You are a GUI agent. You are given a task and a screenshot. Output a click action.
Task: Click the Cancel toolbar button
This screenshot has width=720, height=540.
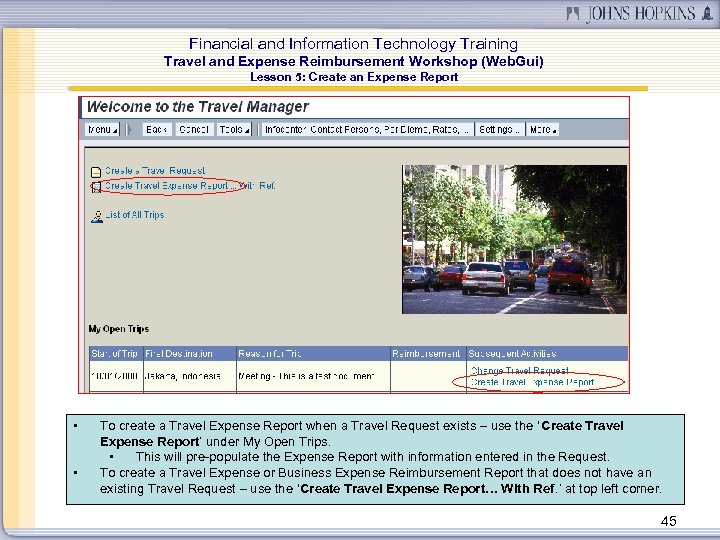194,130
